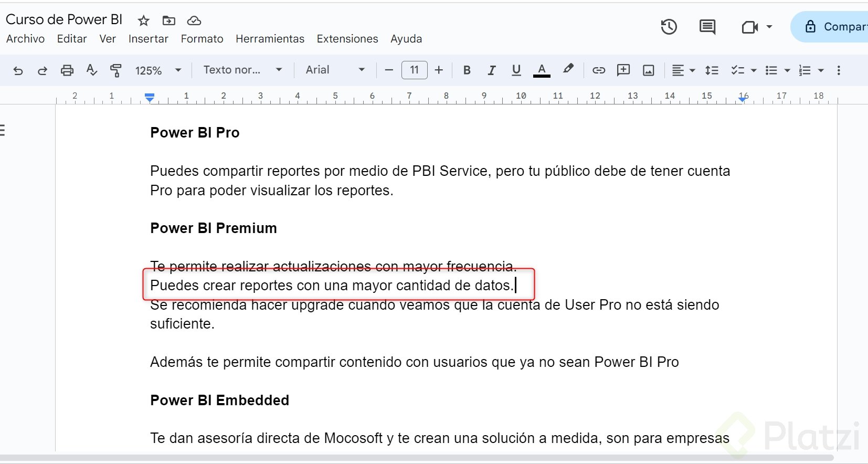Click the font size 11 field
The width and height of the screenshot is (868, 464).
pos(415,70)
